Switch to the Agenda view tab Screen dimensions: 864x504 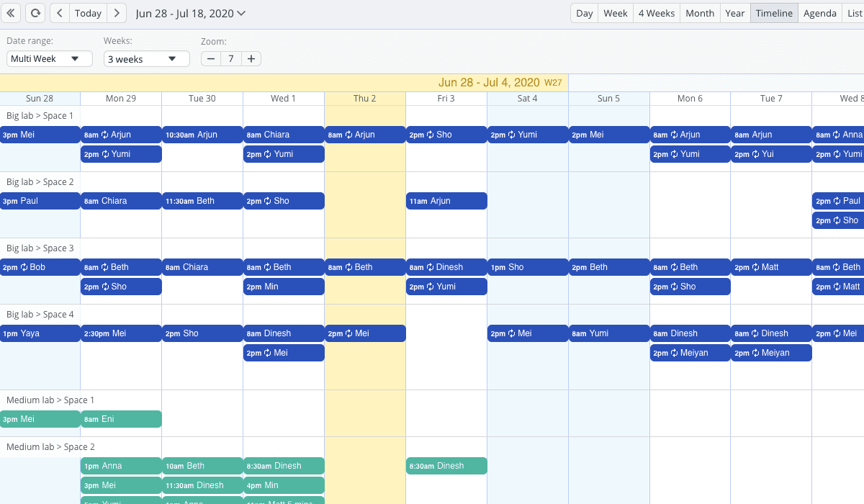(x=819, y=13)
